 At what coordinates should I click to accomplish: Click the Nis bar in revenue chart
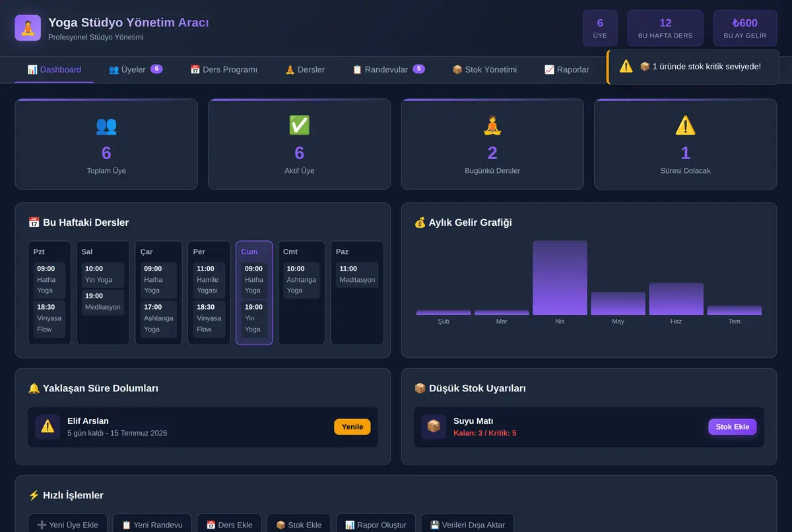pyautogui.click(x=560, y=278)
